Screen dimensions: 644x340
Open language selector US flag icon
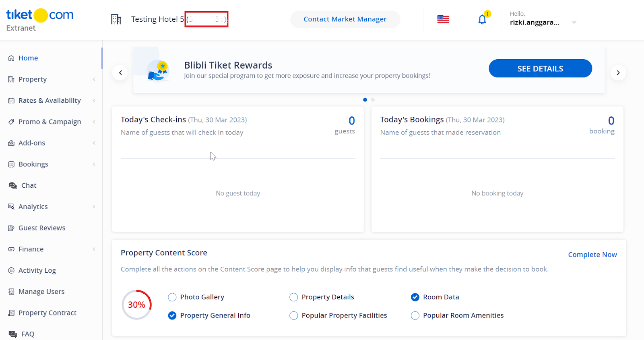pyautogui.click(x=443, y=19)
